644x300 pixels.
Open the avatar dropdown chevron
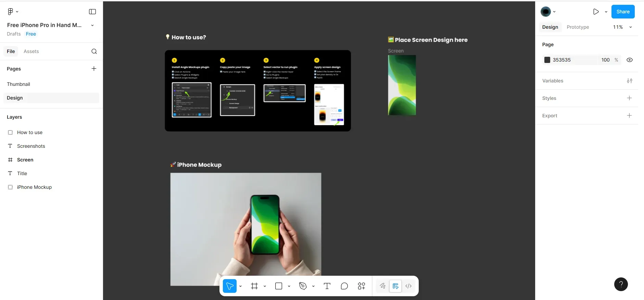(554, 12)
